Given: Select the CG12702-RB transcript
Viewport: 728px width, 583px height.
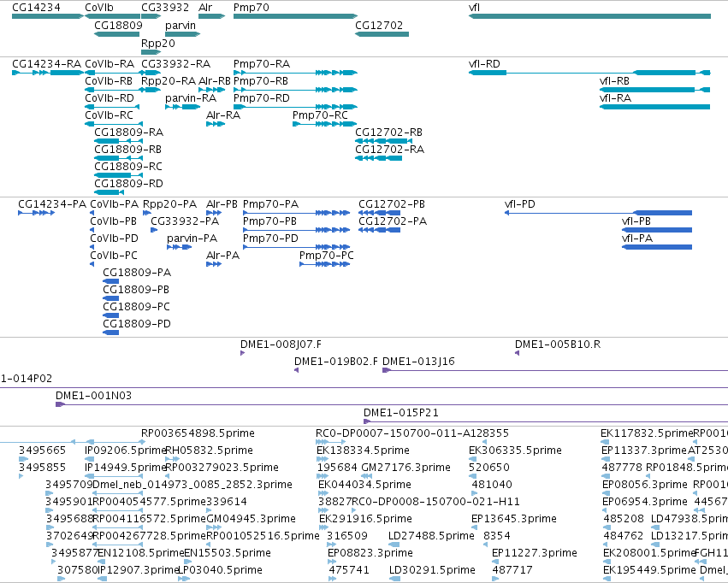Looking at the screenshot, I should tap(383, 141).
